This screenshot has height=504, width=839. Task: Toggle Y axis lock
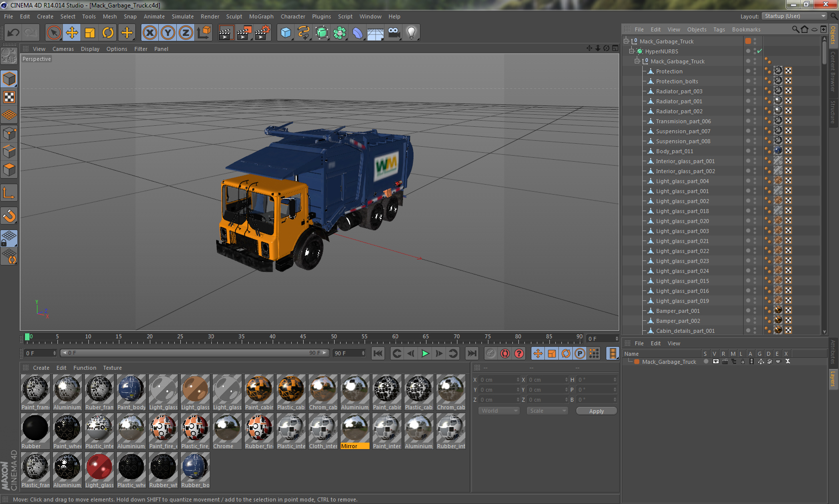pyautogui.click(x=168, y=33)
